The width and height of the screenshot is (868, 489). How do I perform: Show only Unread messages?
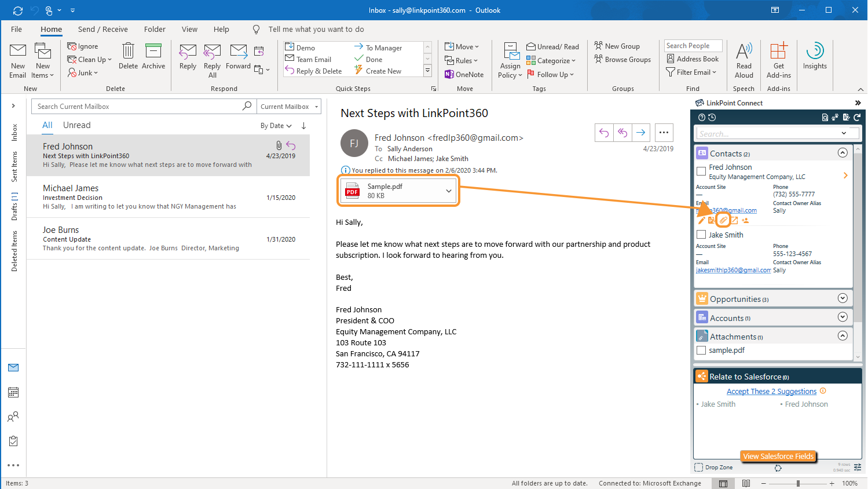point(76,125)
